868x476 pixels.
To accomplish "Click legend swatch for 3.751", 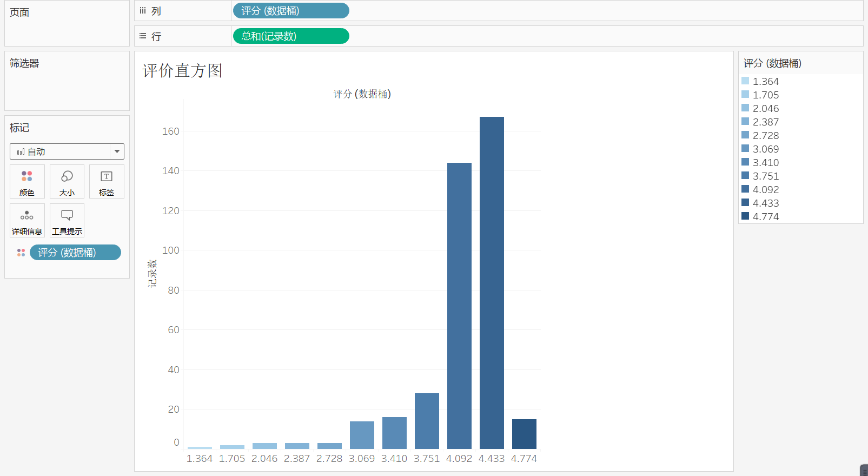I will coord(745,175).
